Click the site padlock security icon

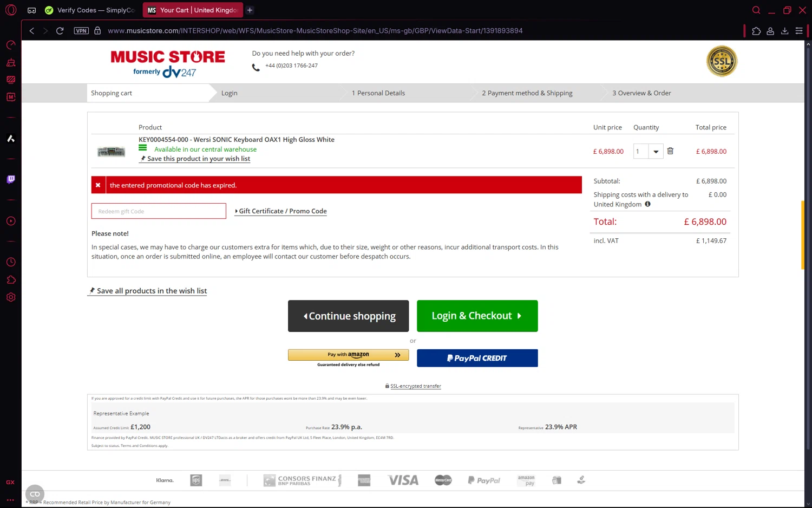97,31
